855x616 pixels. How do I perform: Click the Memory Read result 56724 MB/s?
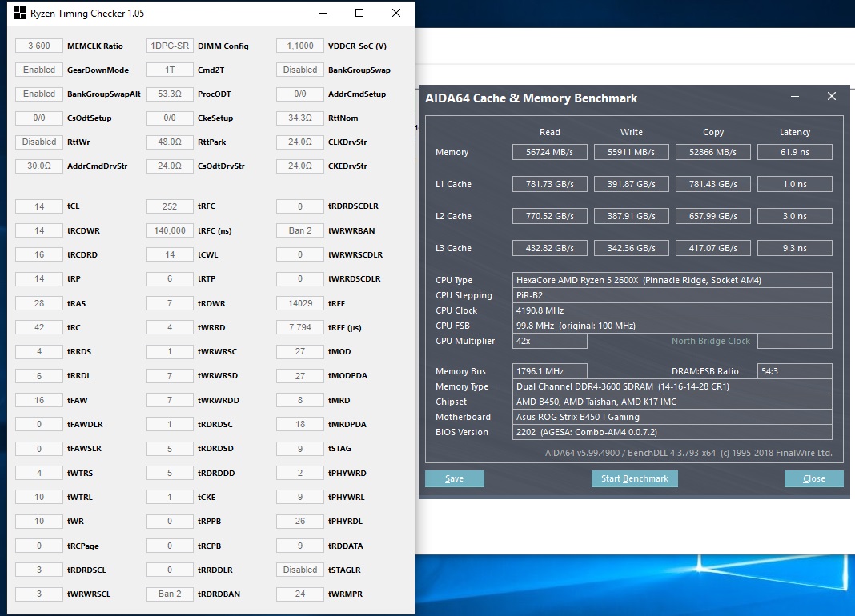(550, 152)
